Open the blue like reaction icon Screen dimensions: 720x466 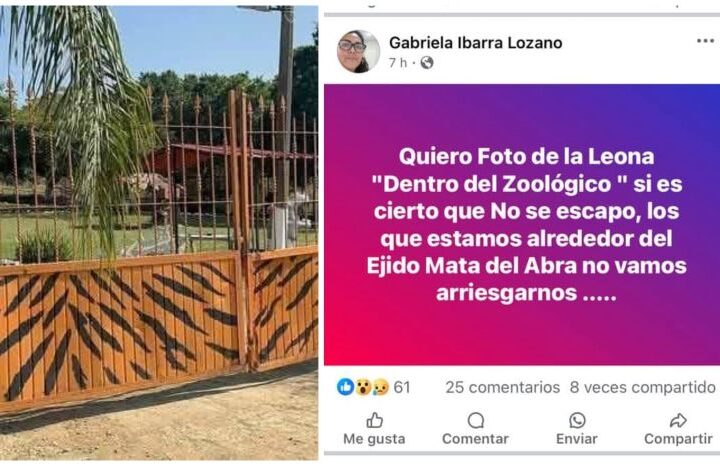(345, 387)
